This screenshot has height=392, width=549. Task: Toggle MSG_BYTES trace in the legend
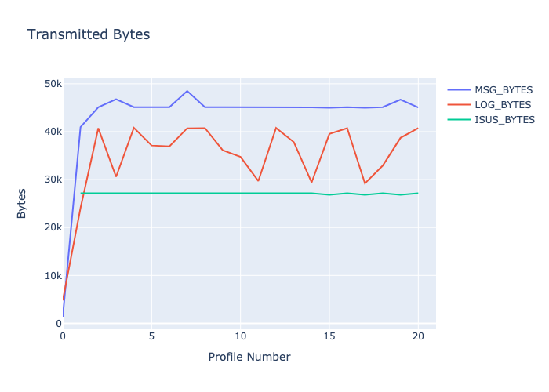(502, 89)
